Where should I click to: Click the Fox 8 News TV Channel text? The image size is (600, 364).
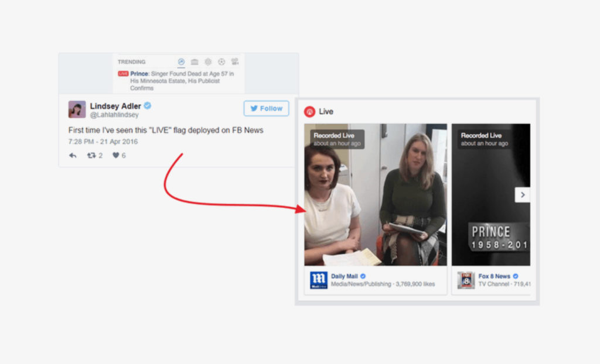pos(504,284)
